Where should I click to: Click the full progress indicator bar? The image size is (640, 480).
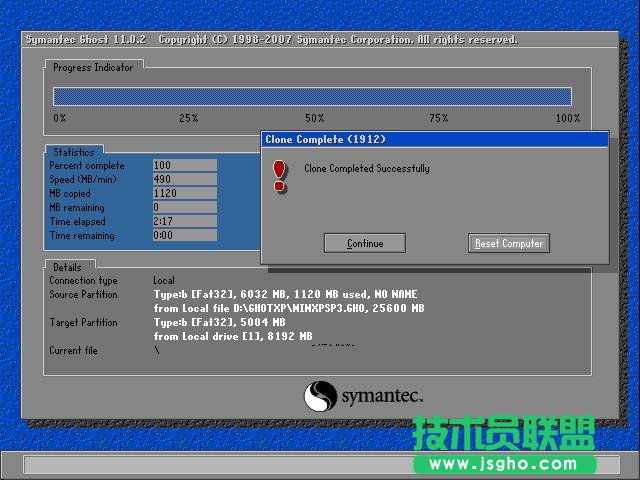[x=312, y=96]
